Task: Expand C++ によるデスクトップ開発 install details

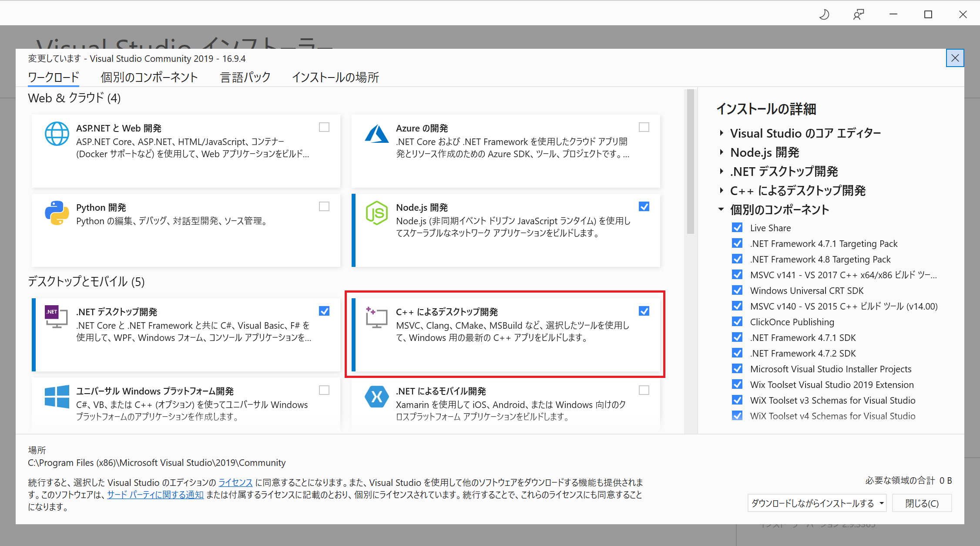Action: point(722,190)
